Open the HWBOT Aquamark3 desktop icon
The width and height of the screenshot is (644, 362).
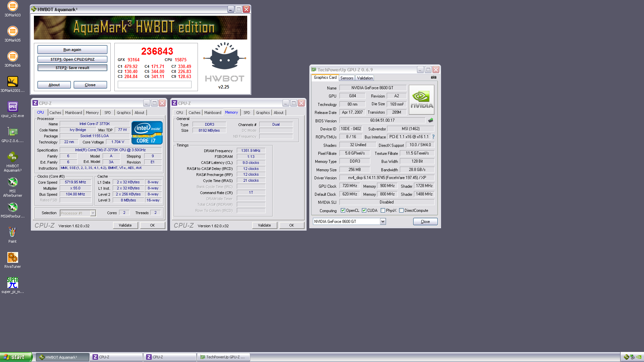coord(12,162)
